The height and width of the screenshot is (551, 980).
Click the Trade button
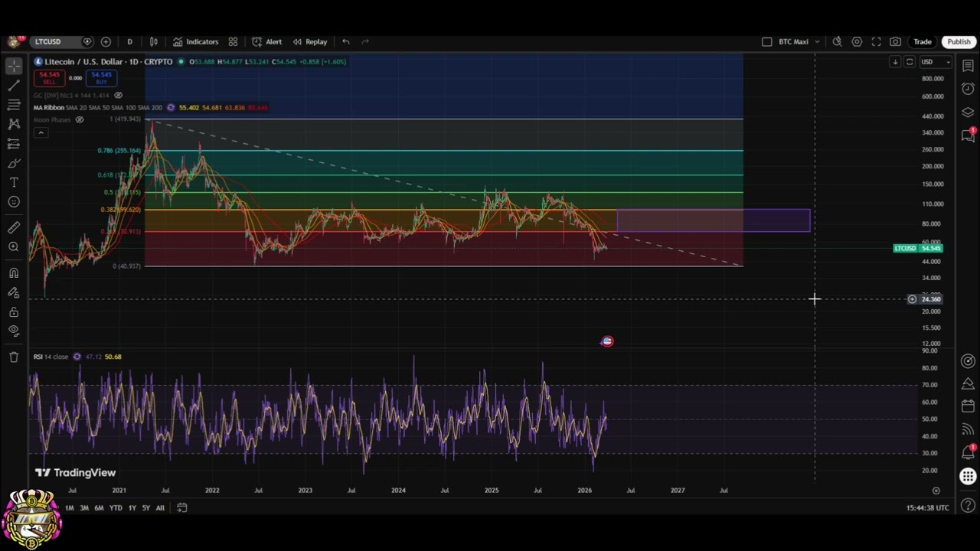click(923, 41)
